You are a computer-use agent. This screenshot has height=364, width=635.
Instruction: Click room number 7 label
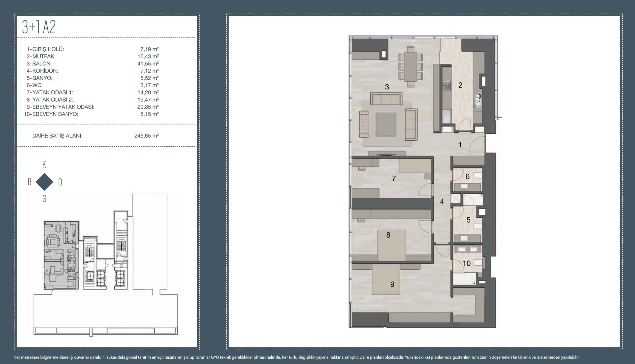click(394, 178)
